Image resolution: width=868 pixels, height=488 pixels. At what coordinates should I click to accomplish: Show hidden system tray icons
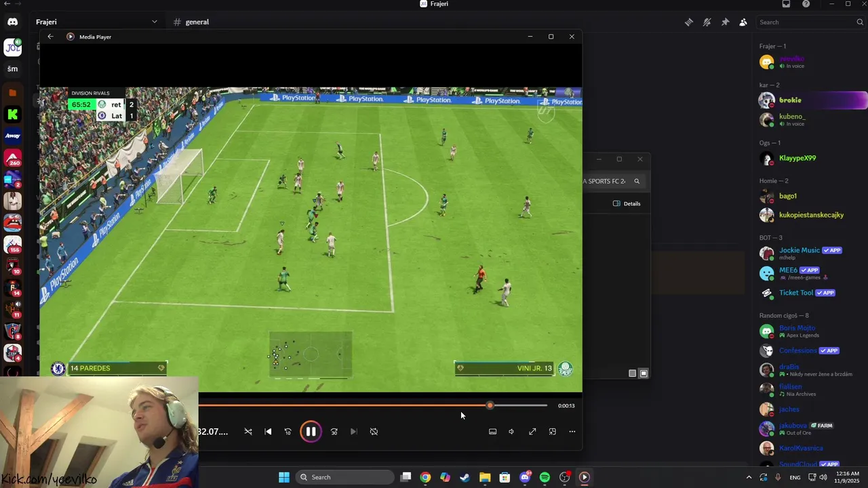tap(749, 477)
